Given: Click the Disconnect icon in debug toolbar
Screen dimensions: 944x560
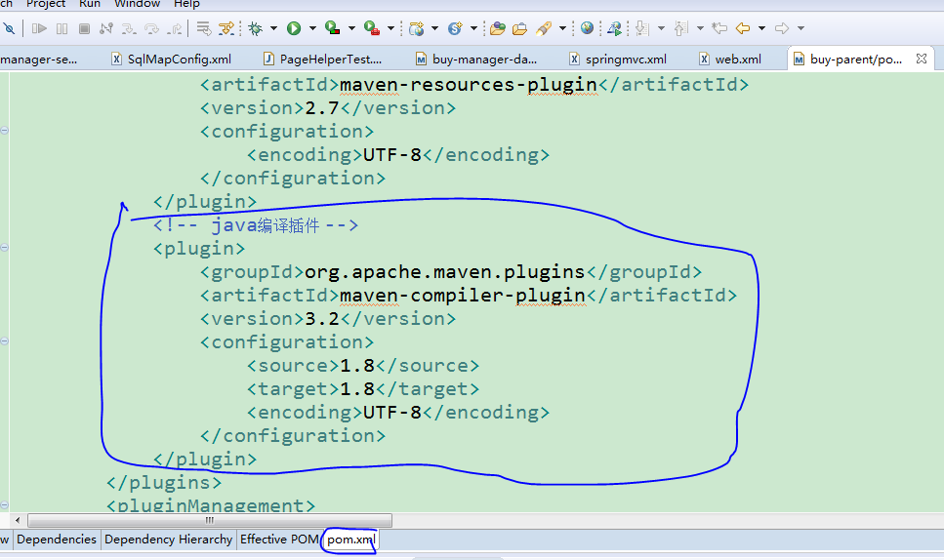Looking at the screenshot, I should click(106, 28).
